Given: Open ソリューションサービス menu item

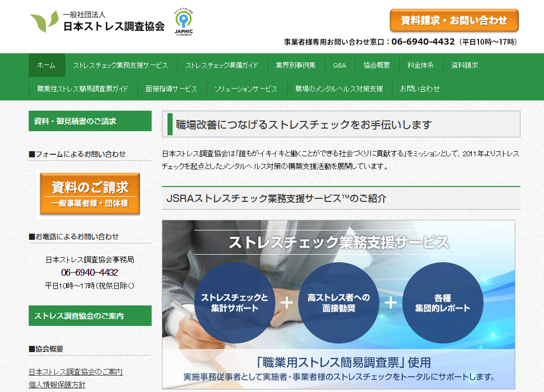Looking at the screenshot, I should (x=246, y=89).
